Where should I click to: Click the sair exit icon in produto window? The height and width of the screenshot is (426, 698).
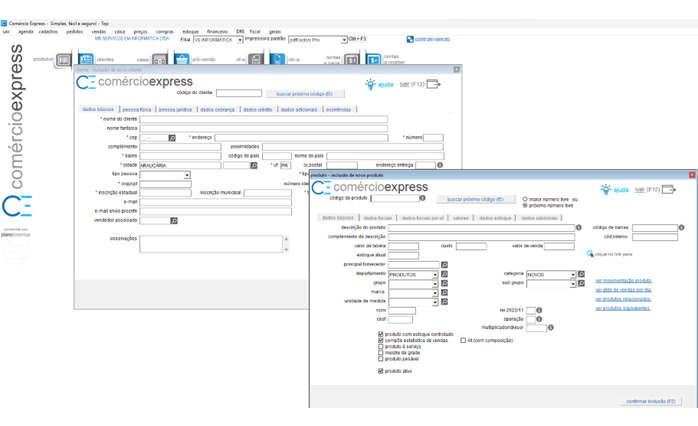pos(669,190)
